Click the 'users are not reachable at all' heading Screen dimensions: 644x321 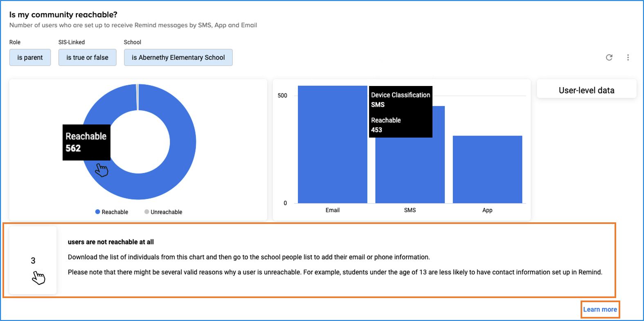click(111, 242)
